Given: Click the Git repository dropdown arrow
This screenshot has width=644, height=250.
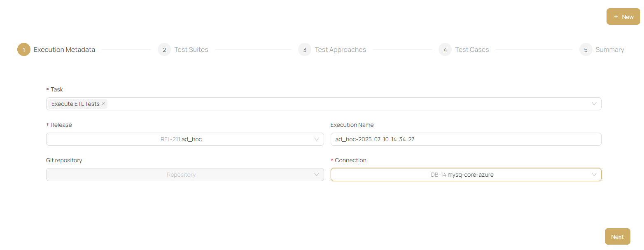Looking at the screenshot, I should point(316,175).
